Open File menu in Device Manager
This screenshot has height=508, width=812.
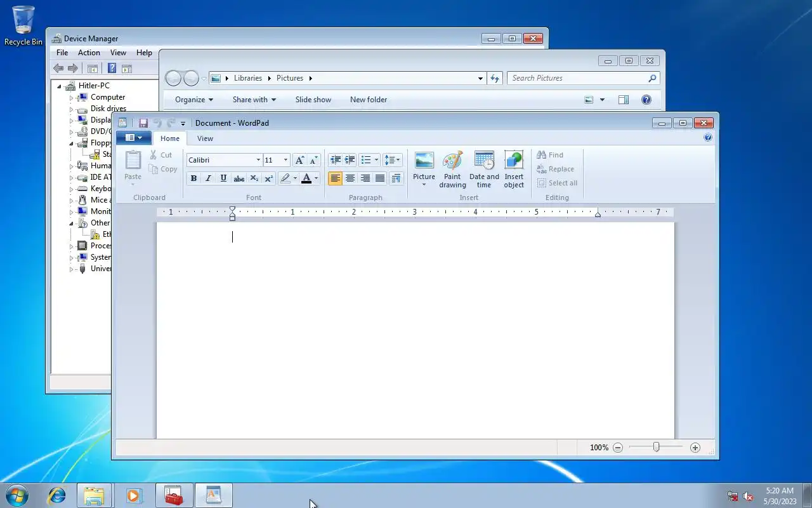click(62, 53)
